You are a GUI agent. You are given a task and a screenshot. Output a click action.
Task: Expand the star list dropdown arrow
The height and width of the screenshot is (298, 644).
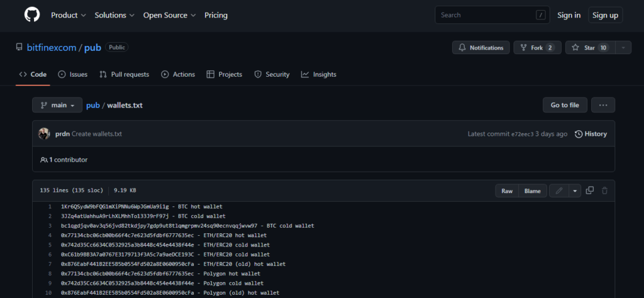pos(623,48)
